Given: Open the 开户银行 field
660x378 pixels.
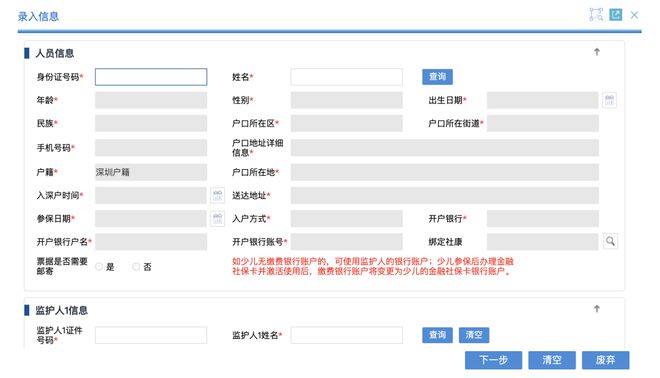Looking at the screenshot, I should coord(543,218).
